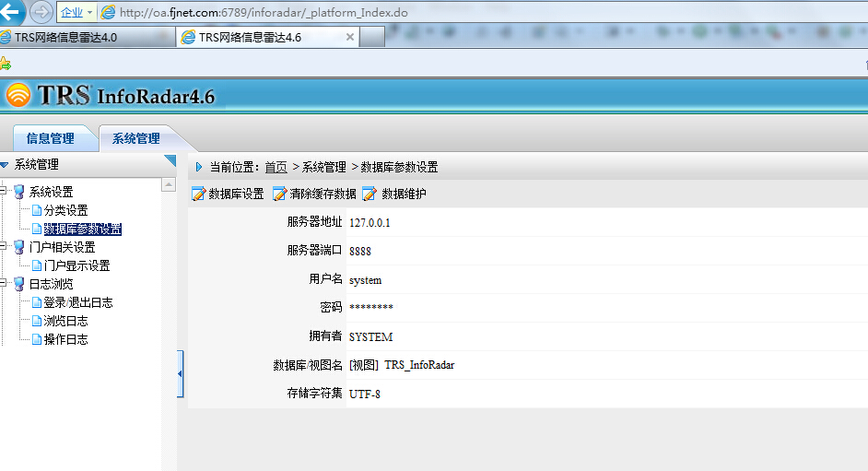The image size is (868, 471).
Task: Click the 日志浏览 folder icon
Action: point(18,284)
